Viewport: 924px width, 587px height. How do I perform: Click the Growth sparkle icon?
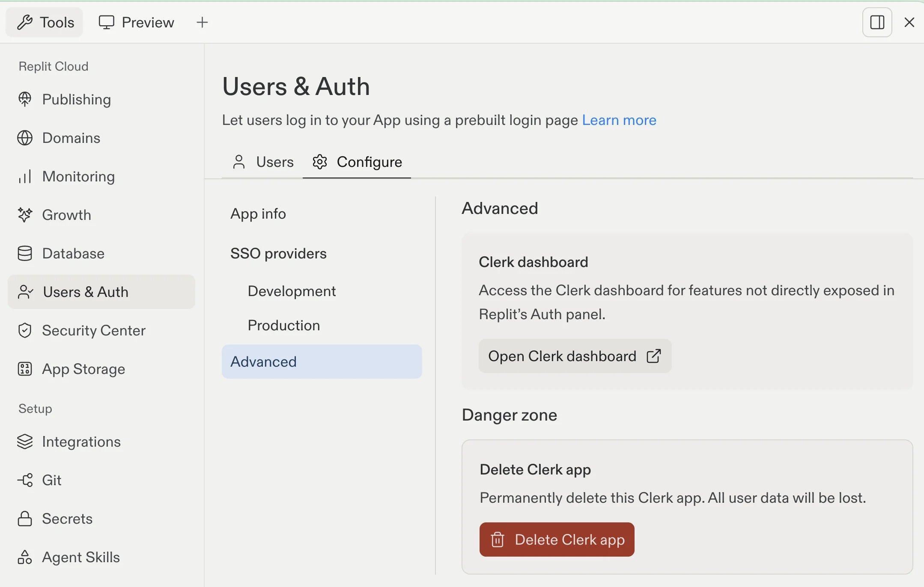point(25,215)
